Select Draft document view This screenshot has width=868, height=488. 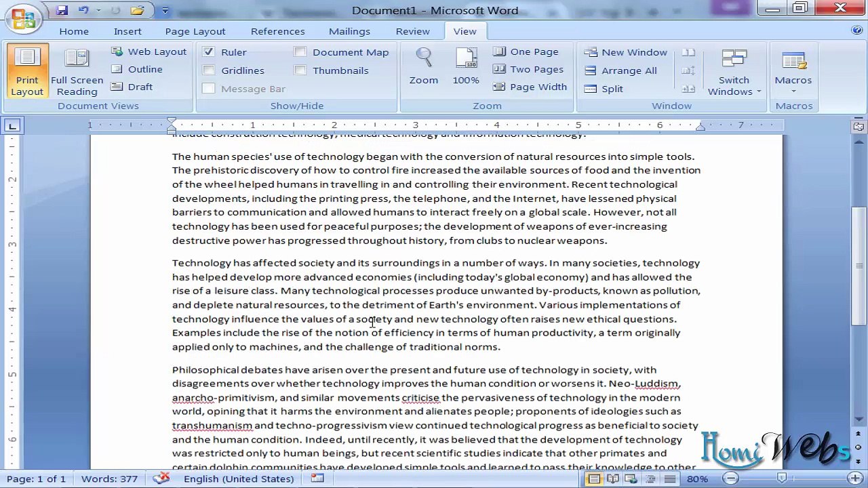coord(132,87)
